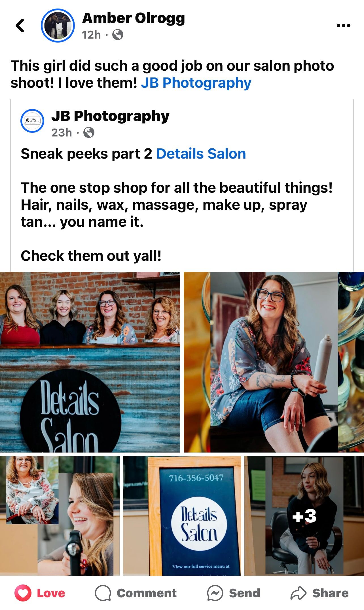Tap the Messenger Send icon

(x=215, y=593)
